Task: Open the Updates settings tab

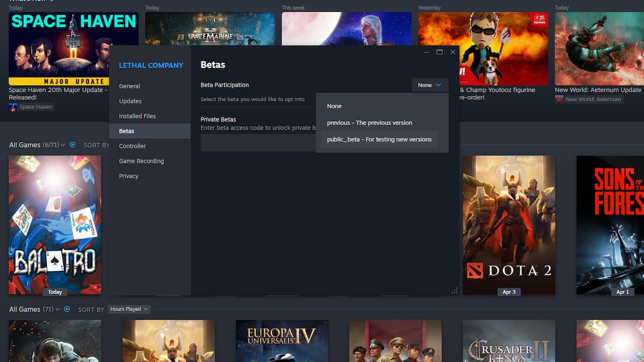Action: tap(130, 101)
